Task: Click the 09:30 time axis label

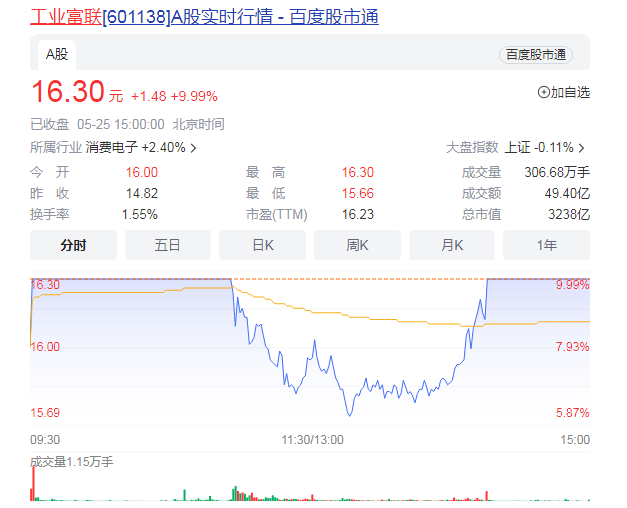Action: (45, 439)
